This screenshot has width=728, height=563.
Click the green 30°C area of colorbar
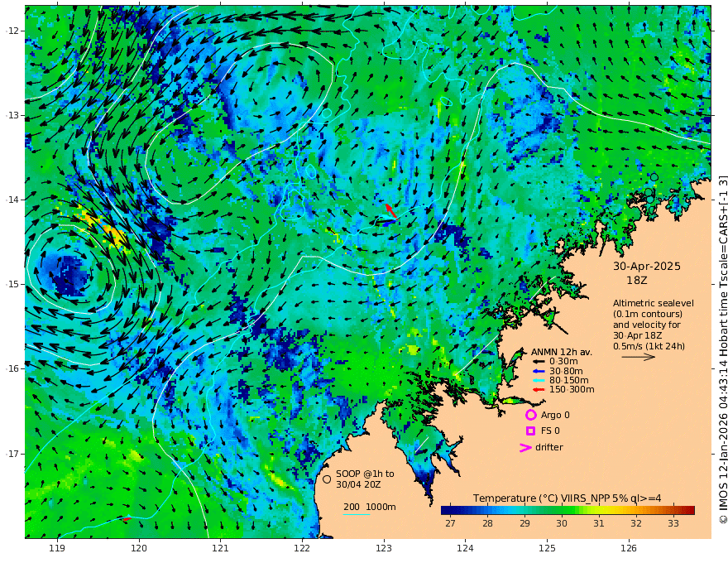tap(562, 510)
